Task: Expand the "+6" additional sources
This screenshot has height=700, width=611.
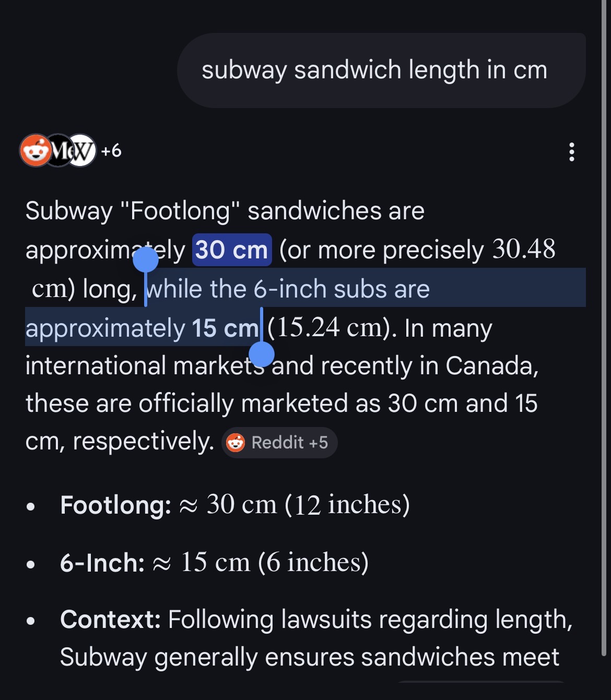Action: pos(111,151)
